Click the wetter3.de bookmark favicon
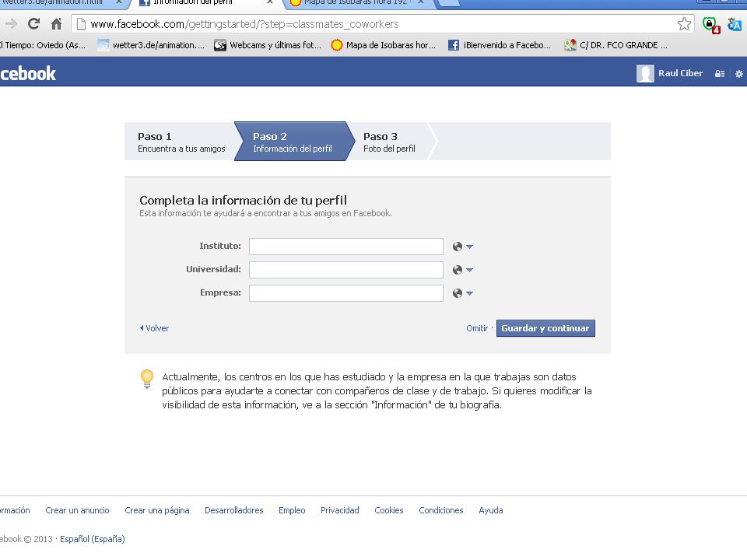The height and width of the screenshot is (560, 747). [103, 45]
